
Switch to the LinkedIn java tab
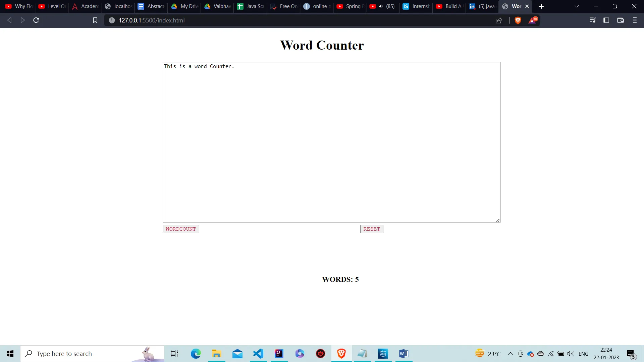point(482,6)
